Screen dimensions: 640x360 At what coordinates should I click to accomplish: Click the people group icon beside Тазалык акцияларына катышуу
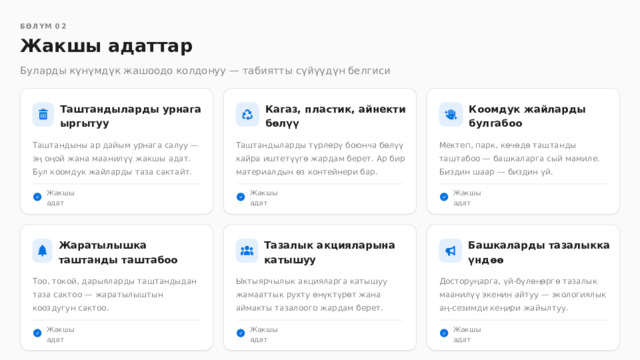(247, 251)
